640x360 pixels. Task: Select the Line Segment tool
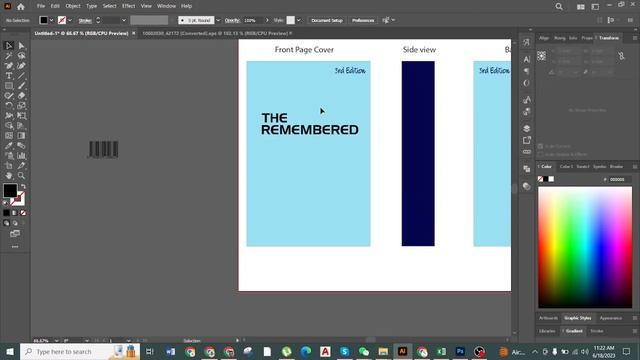pos(21,76)
